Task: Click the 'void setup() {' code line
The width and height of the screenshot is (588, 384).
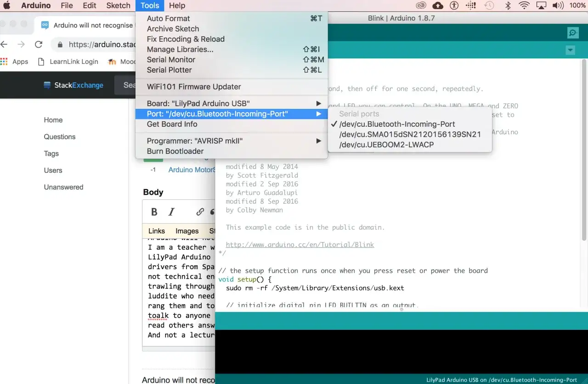Action: 245,279
